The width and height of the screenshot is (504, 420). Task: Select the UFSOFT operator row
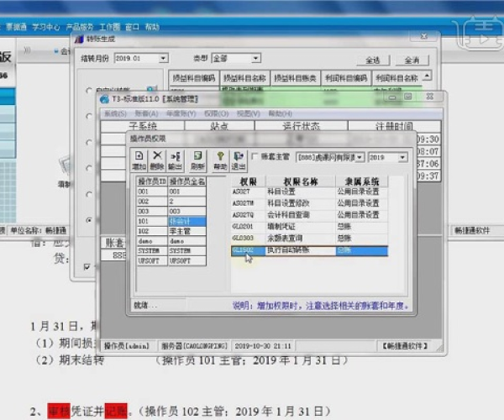[x=171, y=261]
